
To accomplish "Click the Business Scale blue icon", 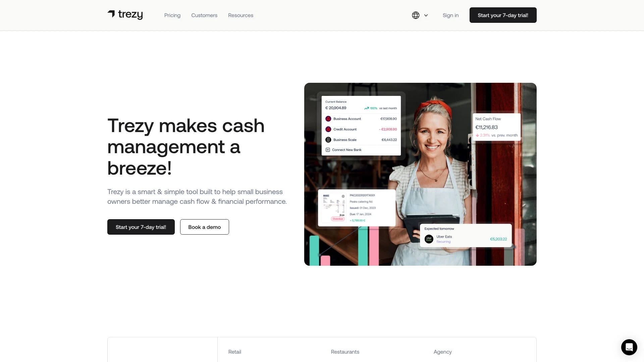I will tap(328, 140).
